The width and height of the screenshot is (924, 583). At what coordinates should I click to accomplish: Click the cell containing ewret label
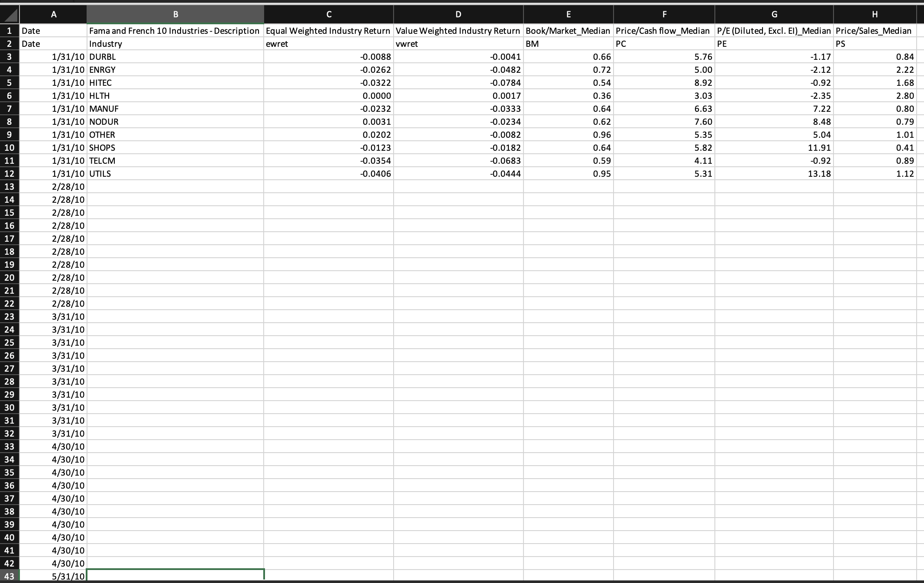pyautogui.click(x=328, y=44)
